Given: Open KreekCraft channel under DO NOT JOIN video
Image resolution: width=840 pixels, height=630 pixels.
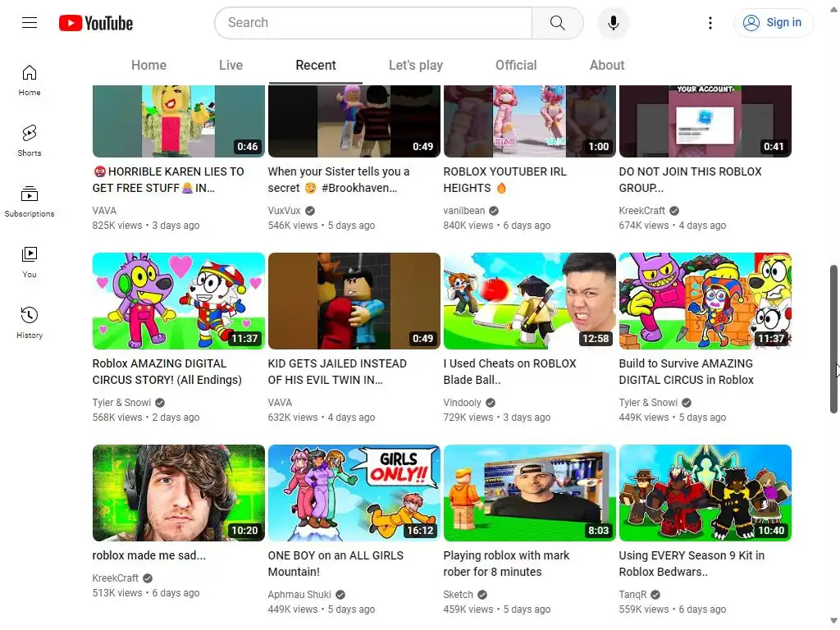Looking at the screenshot, I should (641, 211).
